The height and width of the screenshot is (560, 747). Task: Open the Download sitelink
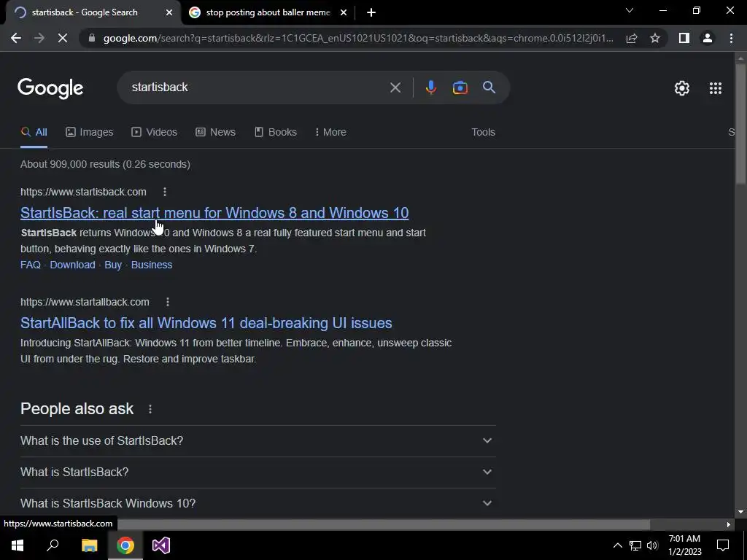72,265
